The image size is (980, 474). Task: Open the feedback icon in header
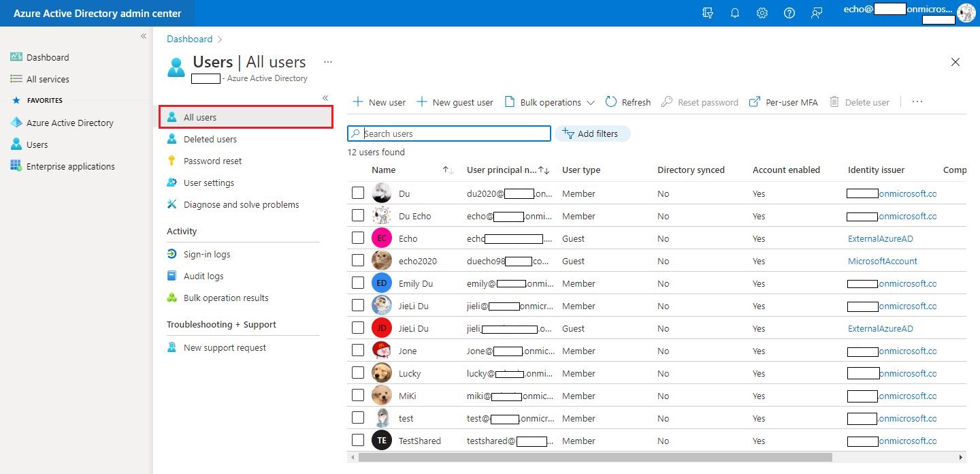click(817, 13)
